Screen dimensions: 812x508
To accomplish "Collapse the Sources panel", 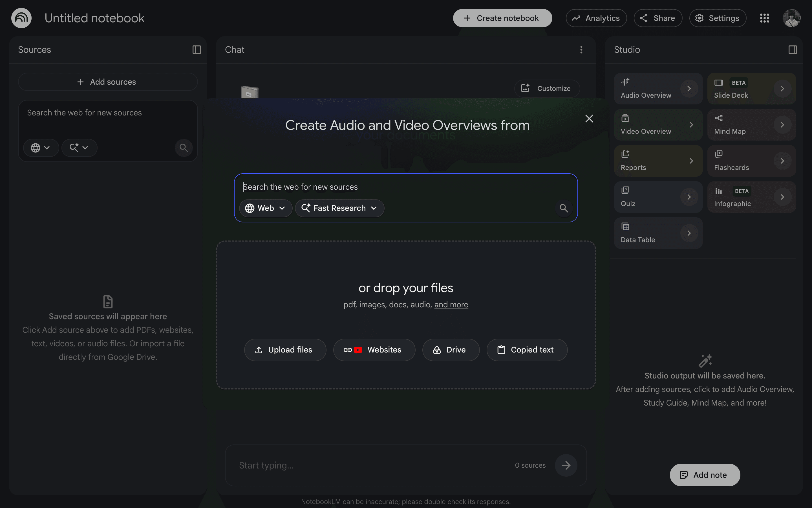I will [197, 50].
